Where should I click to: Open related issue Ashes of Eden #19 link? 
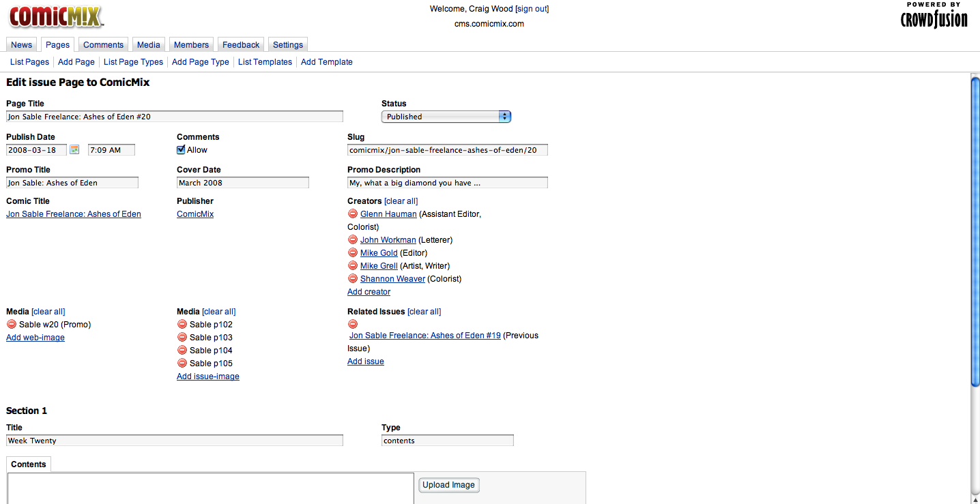tap(425, 336)
